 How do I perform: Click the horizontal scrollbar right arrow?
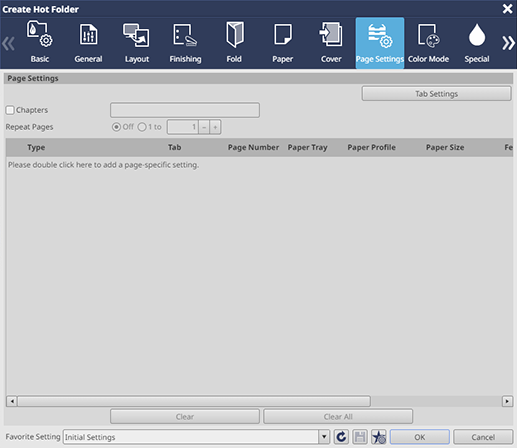(507, 401)
